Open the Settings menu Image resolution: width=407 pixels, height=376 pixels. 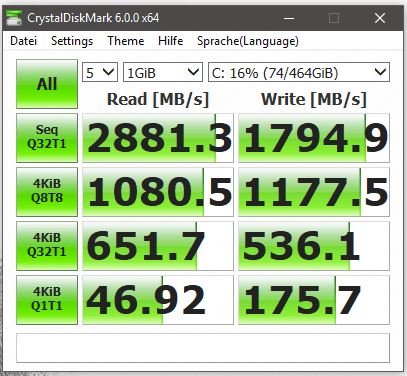coord(72,41)
